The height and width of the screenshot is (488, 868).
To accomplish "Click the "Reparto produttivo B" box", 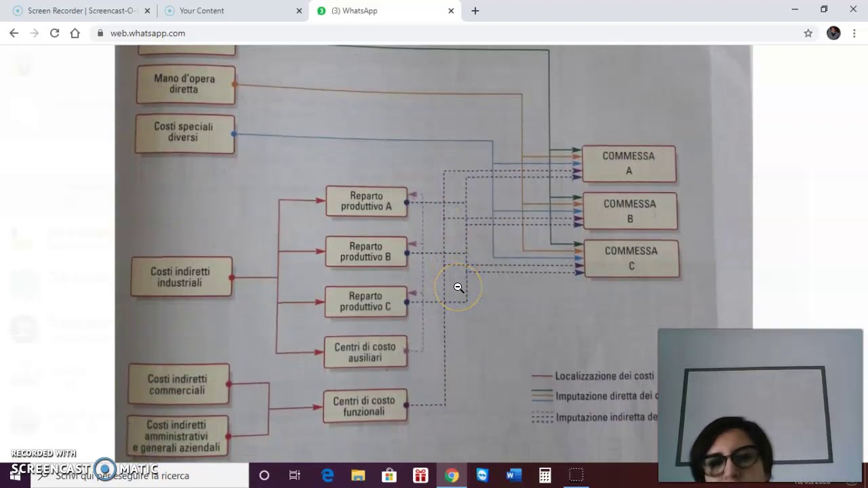I will (366, 251).
